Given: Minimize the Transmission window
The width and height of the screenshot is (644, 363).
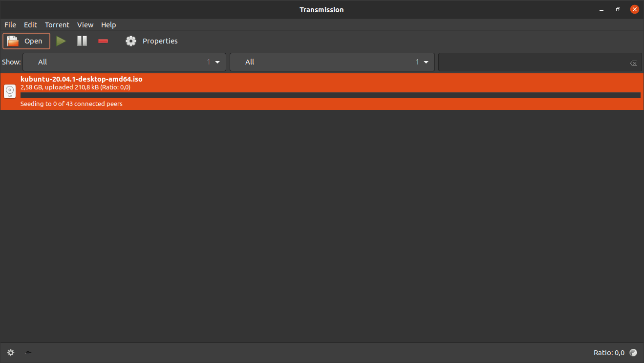Looking at the screenshot, I should point(601,9).
